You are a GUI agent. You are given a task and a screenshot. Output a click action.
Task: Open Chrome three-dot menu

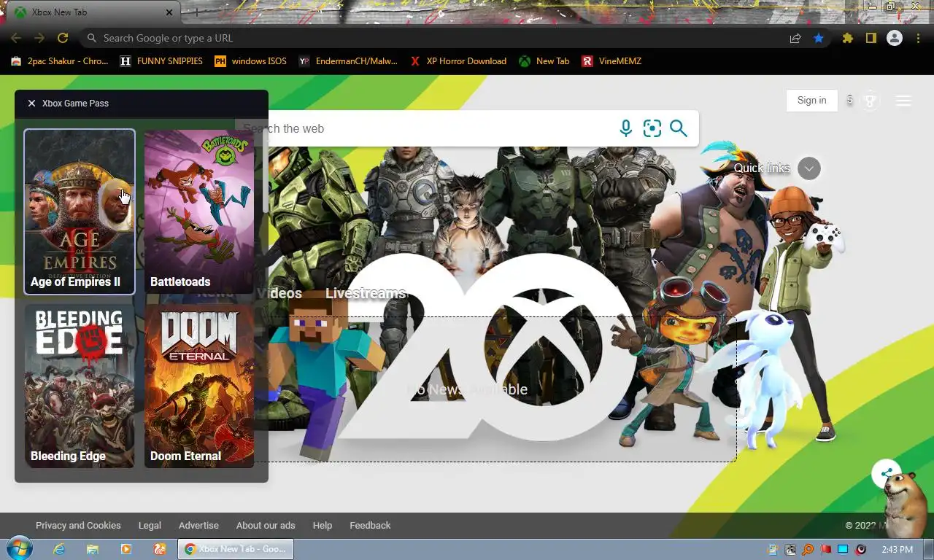point(918,38)
